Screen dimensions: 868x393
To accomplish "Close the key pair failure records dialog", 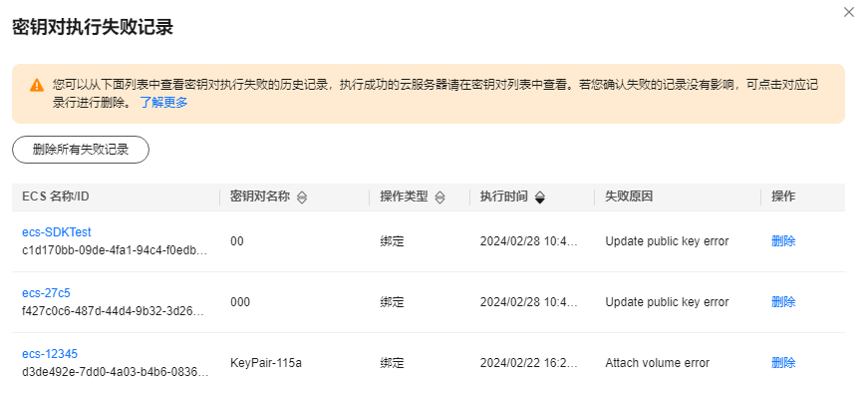I will (x=849, y=12).
